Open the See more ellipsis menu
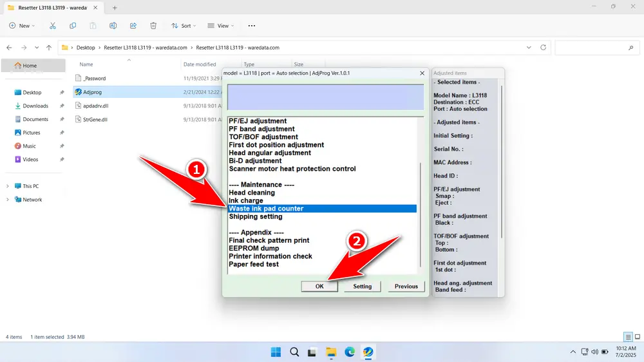The width and height of the screenshot is (644, 362). (252, 26)
